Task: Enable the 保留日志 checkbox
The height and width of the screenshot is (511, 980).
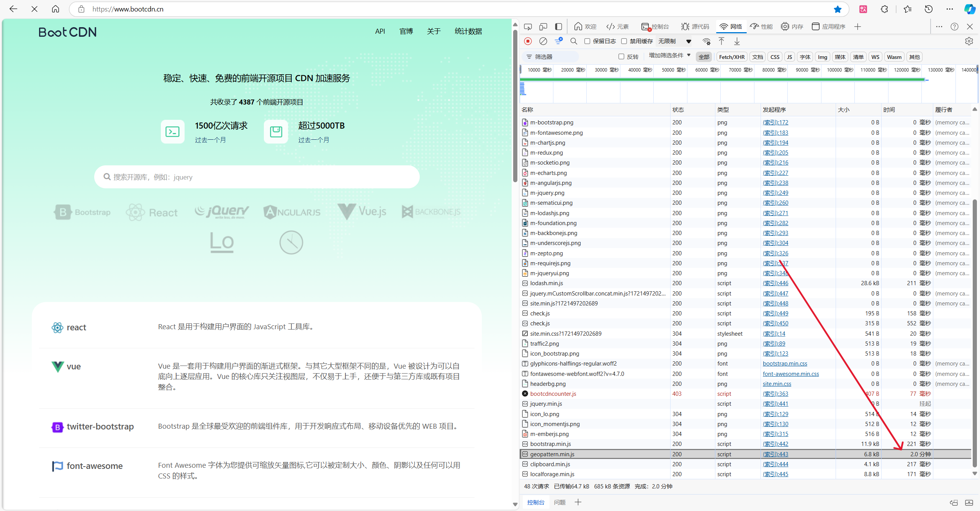Action: point(587,41)
